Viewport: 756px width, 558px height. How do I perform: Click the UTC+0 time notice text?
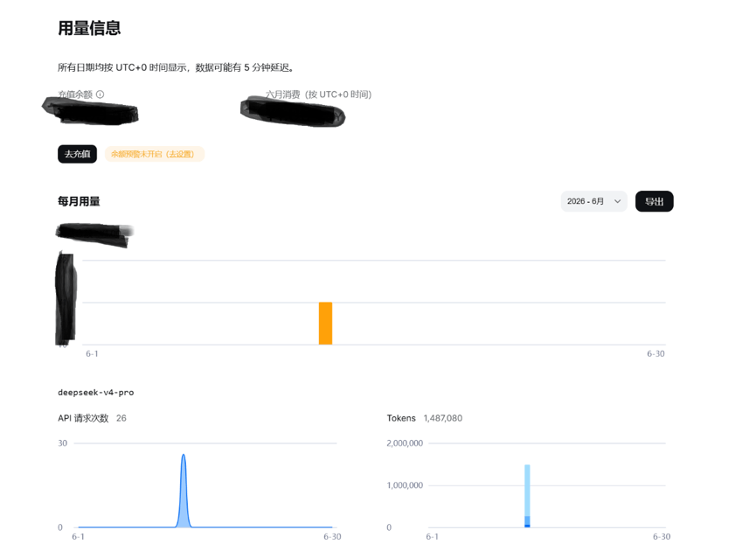click(176, 67)
